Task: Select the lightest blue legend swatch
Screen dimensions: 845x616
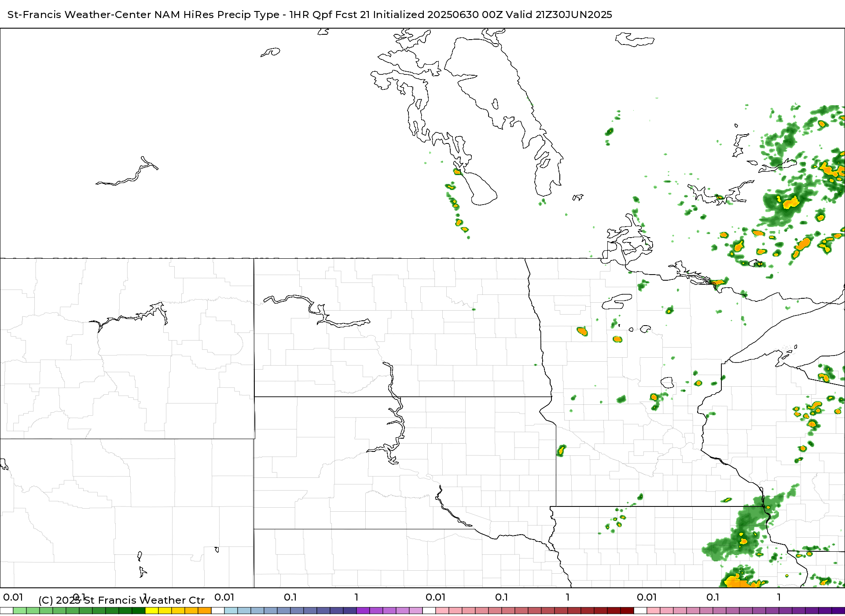Action: coord(231,611)
